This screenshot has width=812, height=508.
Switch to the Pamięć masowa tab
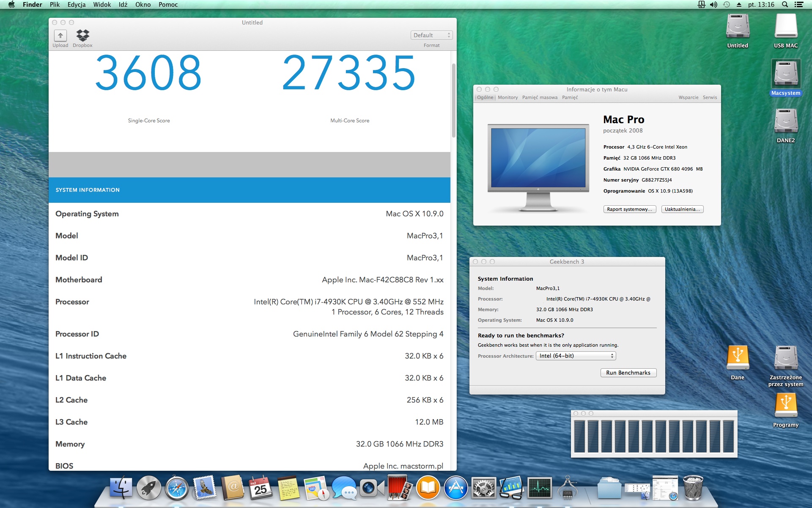tap(540, 97)
